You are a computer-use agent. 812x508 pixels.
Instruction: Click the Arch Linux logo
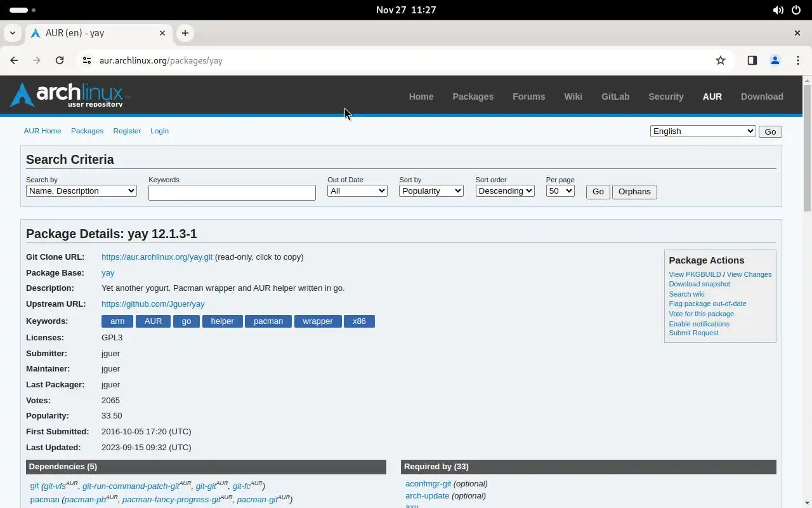(x=70, y=95)
